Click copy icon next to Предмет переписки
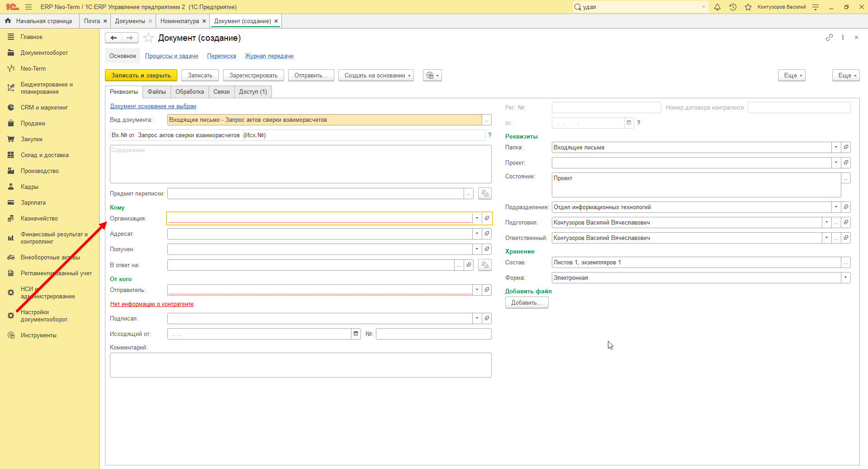Image resolution: width=868 pixels, height=469 pixels. click(485, 193)
